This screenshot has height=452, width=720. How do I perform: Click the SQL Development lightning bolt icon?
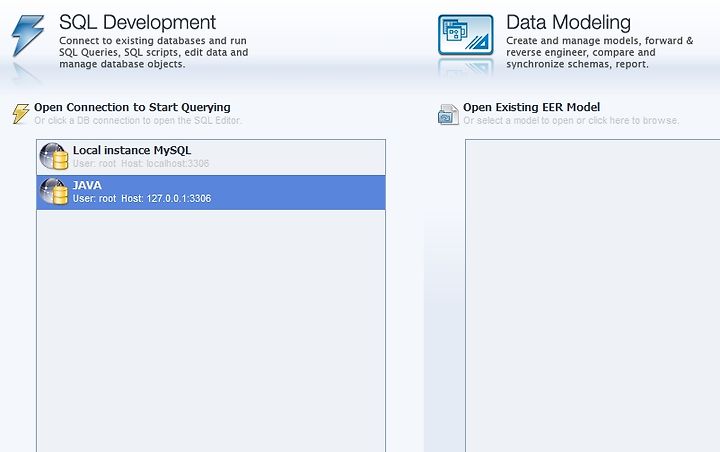pos(28,36)
